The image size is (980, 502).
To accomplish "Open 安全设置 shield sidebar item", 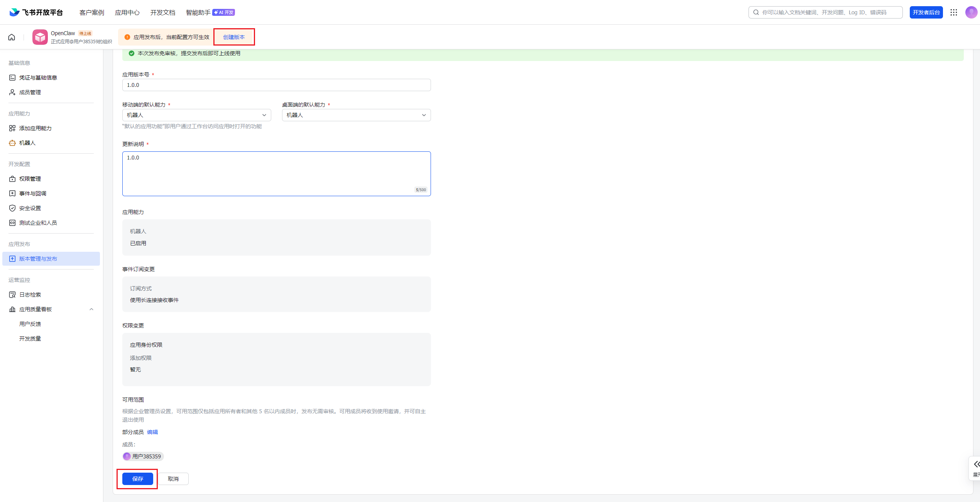I will (30, 208).
